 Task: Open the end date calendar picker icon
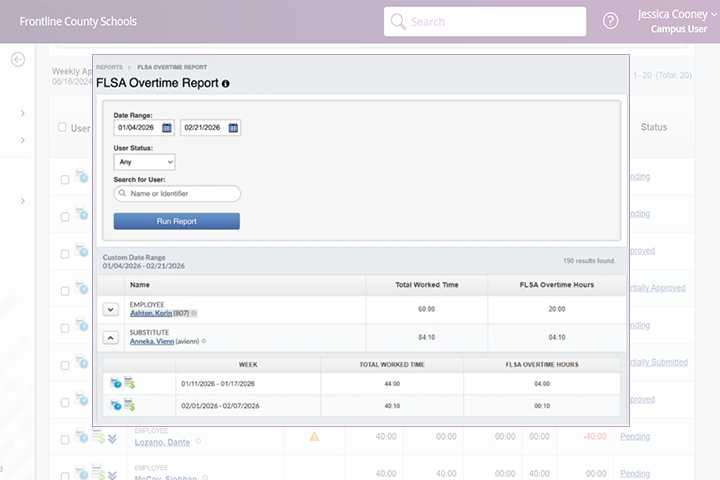tap(233, 128)
